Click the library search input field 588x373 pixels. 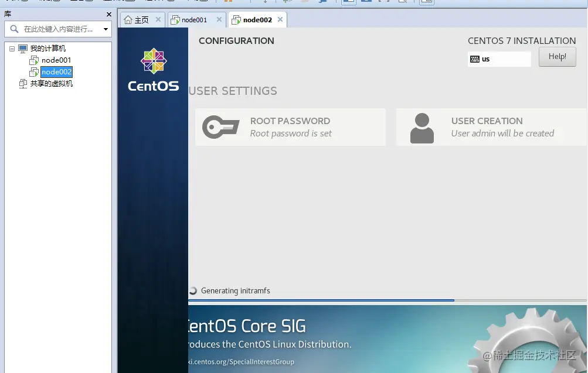[58, 29]
